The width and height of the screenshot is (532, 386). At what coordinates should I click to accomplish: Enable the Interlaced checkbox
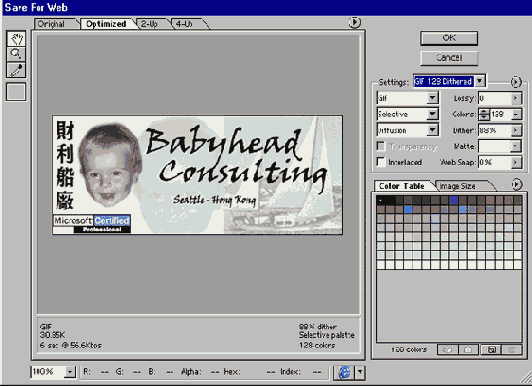pos(381,162)
